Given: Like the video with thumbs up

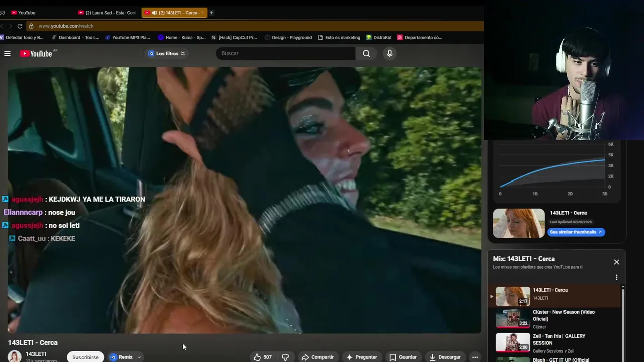Looking at the screenshot, I should coord(262,357).
